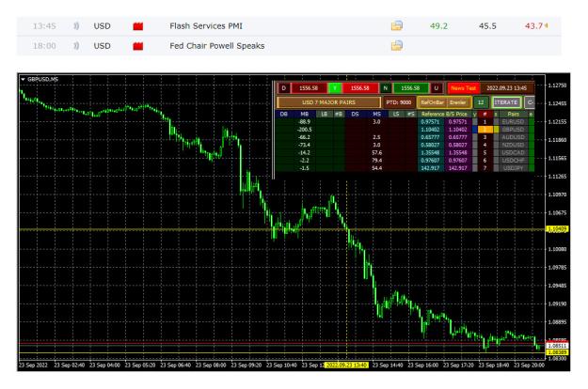Click the C- button at panel edge
Viewport: 588px width, 389px height.
(530, 102)
